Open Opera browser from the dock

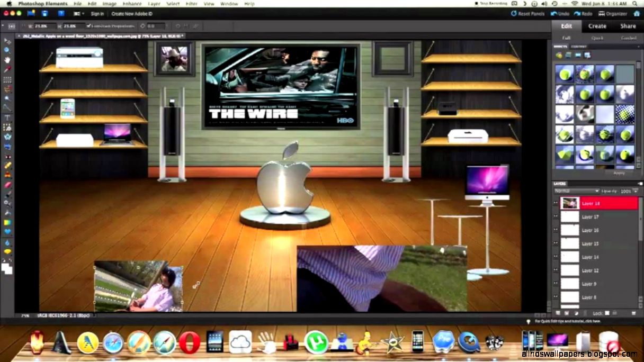pyautogui.click(x=190, y=342)
